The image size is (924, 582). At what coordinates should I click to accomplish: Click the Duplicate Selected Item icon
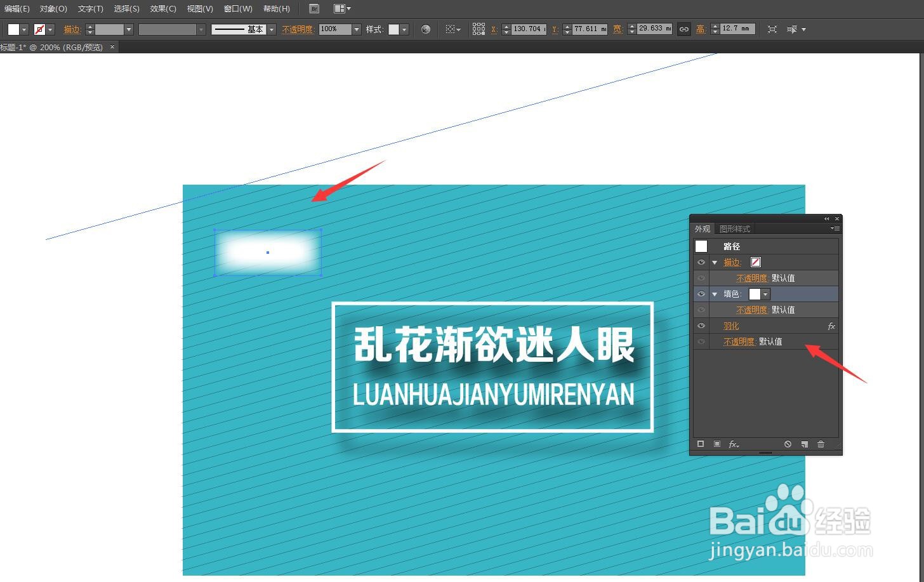(x=804, y=444)
